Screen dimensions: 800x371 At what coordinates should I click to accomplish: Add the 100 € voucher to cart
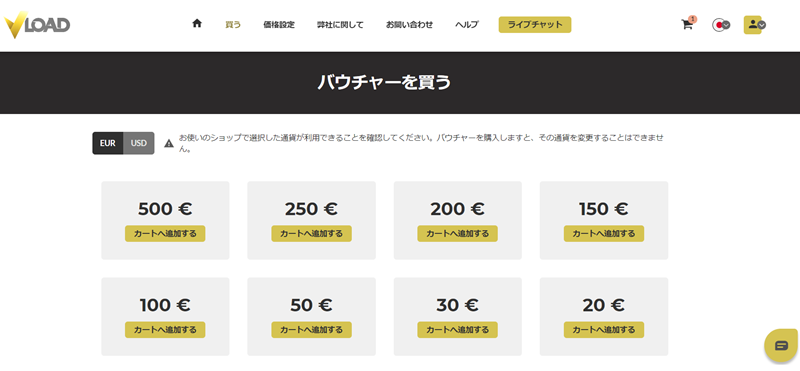point(165,330)
